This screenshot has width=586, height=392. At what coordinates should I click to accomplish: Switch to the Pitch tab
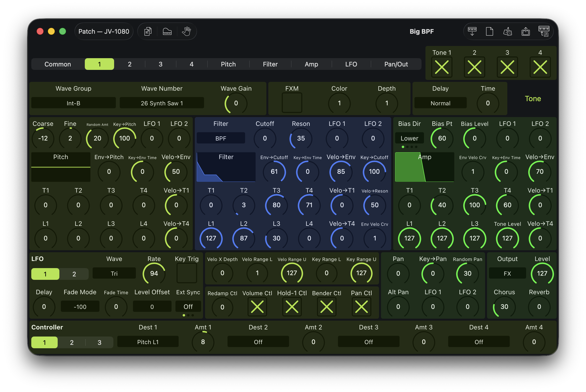[x=228, y=64]
